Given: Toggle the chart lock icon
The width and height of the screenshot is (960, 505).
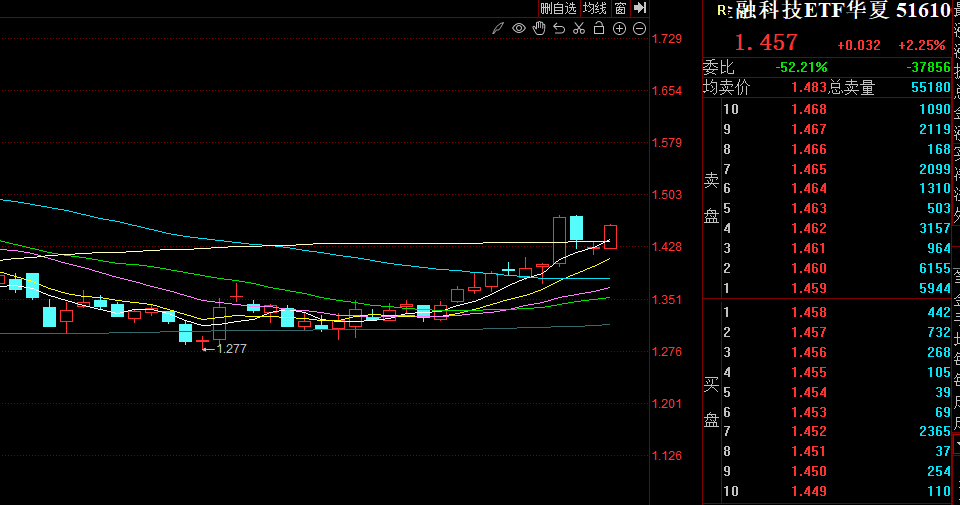Looking at the screenshot, I should (x=599, y=28).
